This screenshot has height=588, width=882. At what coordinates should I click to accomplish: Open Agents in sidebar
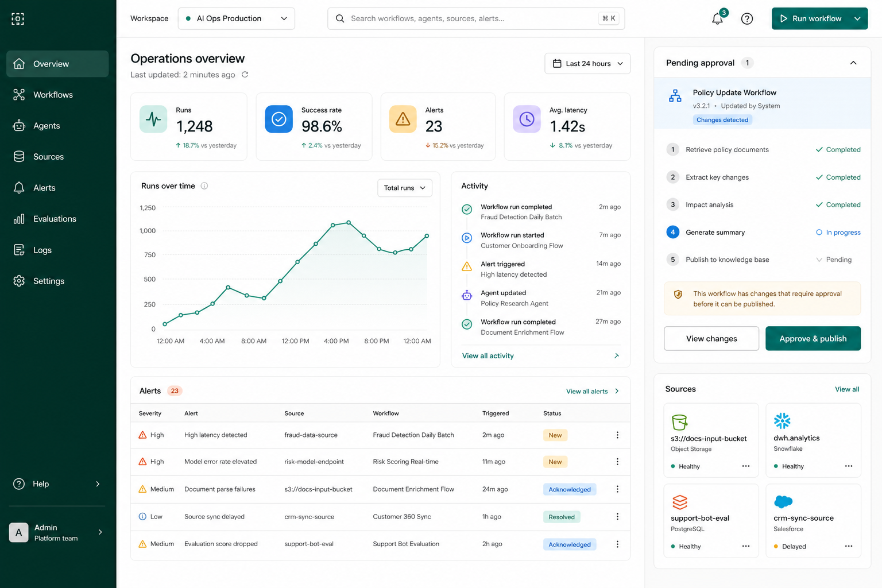[57, 126]
